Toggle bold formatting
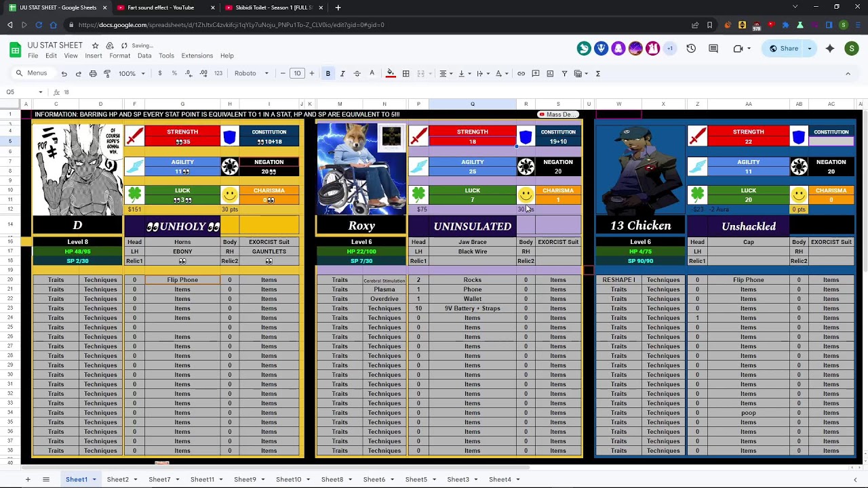 point(328,73)
